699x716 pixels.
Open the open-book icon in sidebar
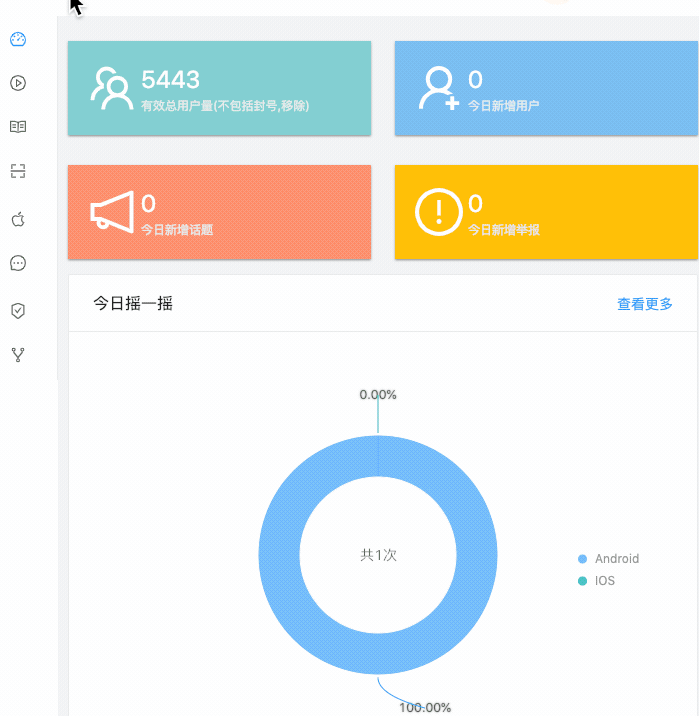18,126
